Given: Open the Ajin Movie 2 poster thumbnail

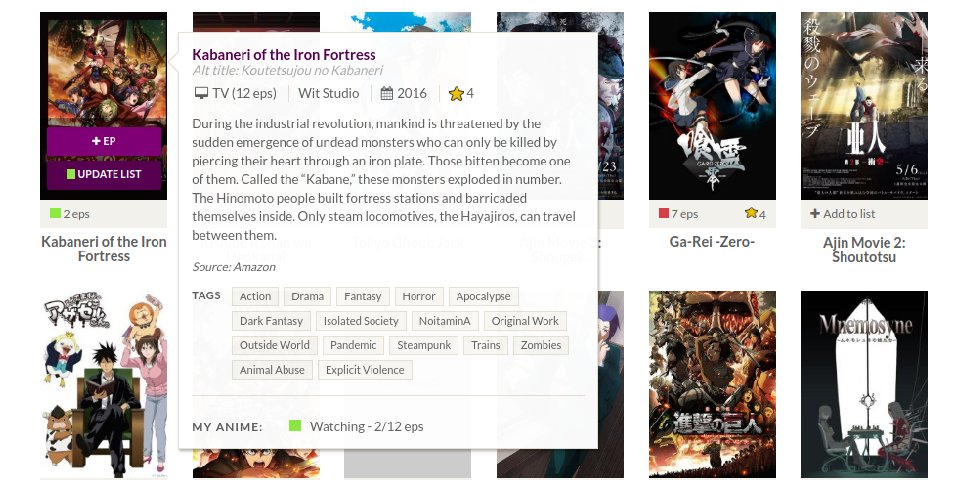Looking at the screenshot, I should point(864,106).
